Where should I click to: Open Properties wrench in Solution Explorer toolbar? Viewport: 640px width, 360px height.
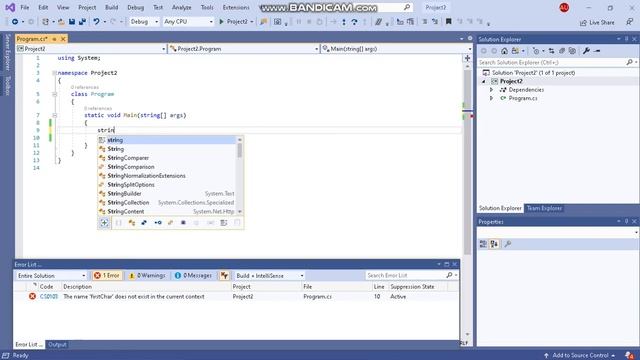pyautogui.click(x=586, y=51)
